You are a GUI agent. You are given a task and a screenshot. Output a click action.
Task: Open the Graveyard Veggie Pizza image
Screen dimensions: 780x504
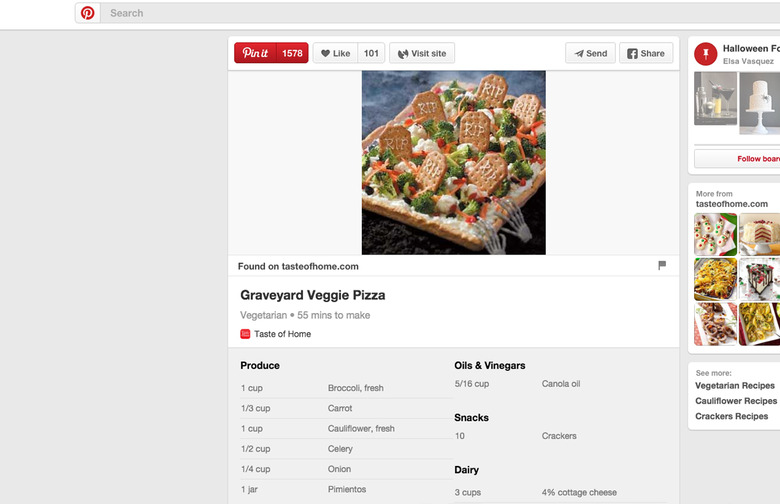[453, 162]
